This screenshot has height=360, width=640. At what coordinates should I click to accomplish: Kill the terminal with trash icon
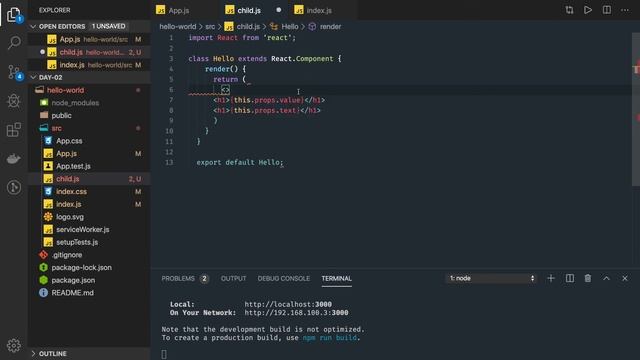point(588,278)
